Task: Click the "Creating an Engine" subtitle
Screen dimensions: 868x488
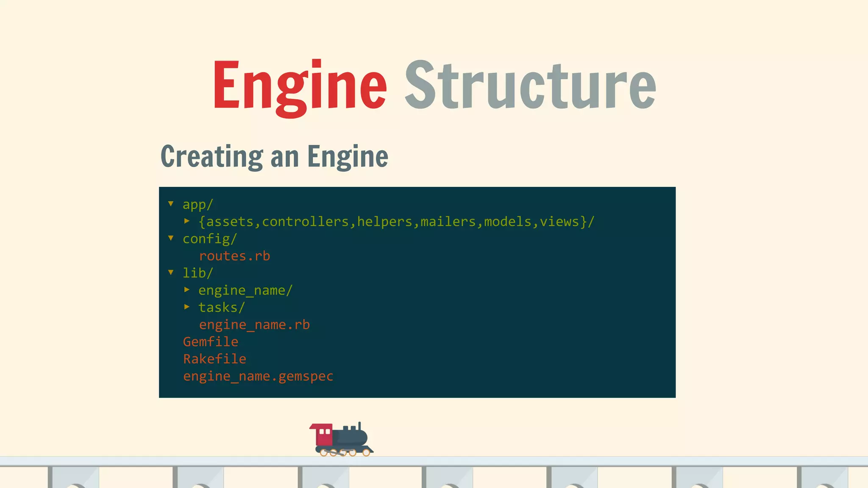Action: tap(274, 157)
